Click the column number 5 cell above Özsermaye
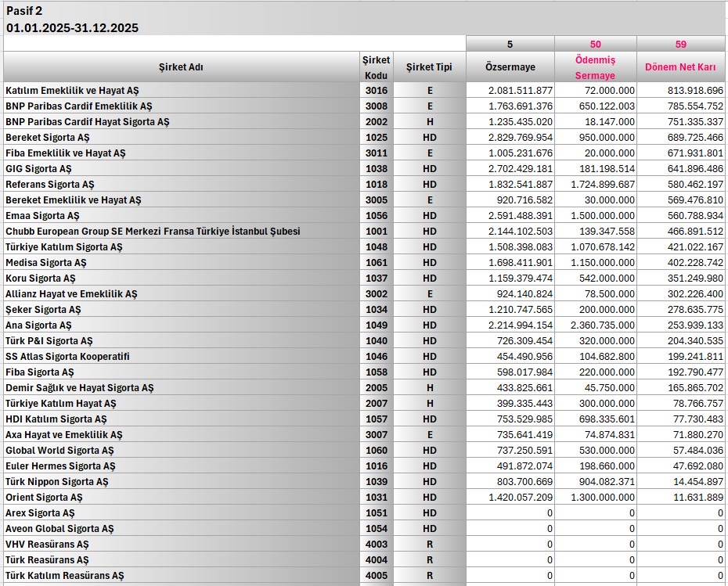The image size is (728, 586). tap(510, 44)
